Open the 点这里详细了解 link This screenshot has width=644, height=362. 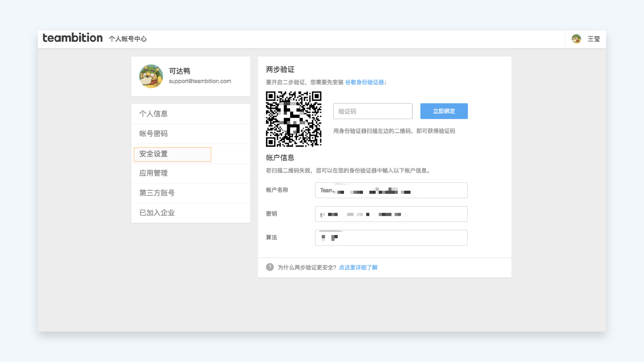358,267
